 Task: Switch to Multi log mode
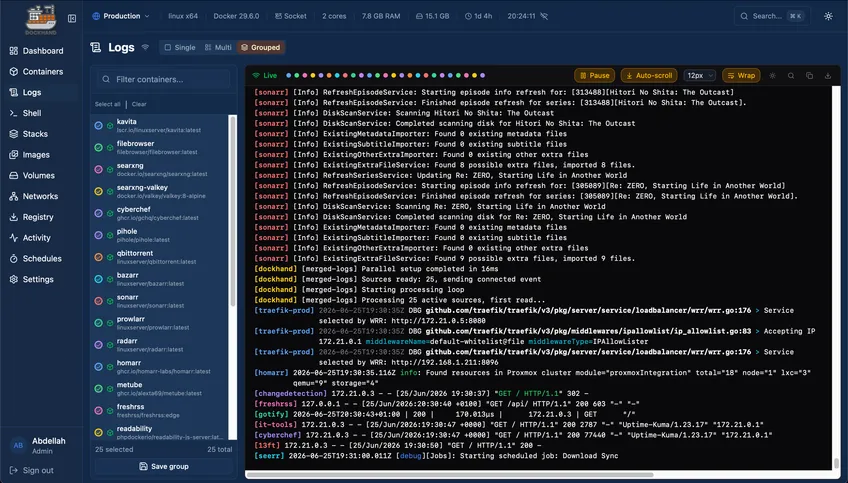[x=218, y=48]
